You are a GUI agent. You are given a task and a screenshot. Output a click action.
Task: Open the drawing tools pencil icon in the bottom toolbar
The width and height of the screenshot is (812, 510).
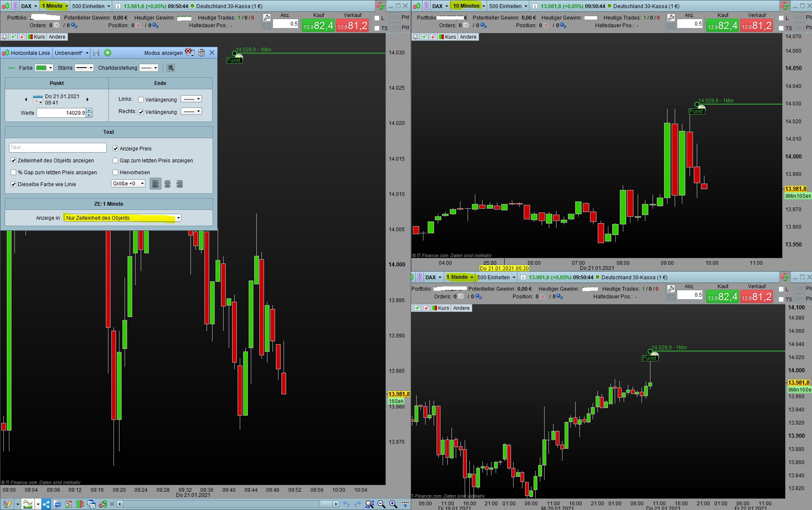(x=7, y=504)
